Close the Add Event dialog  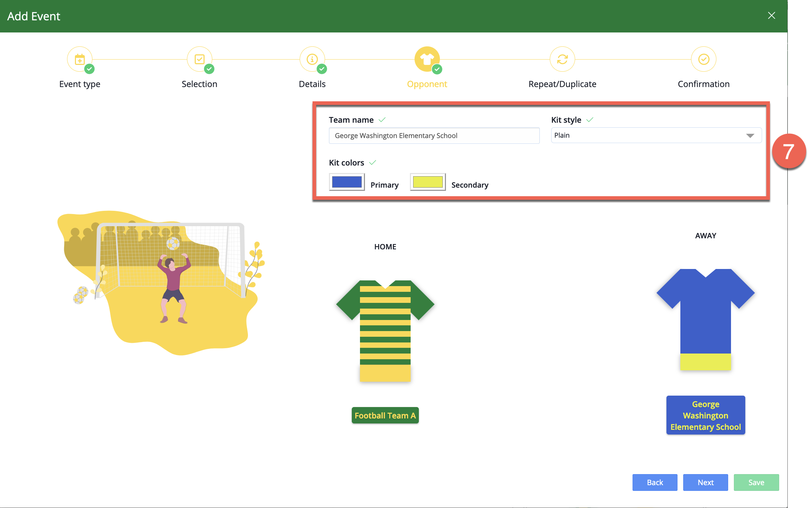(771, 16)
